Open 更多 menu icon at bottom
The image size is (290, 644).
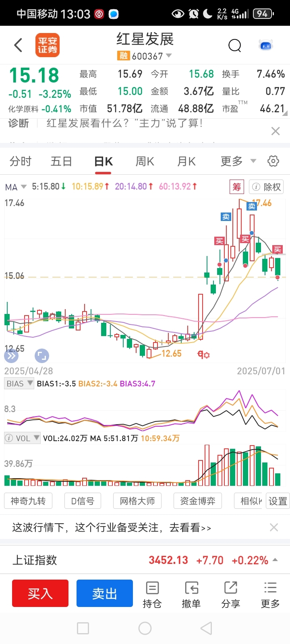tap(270, 594)
